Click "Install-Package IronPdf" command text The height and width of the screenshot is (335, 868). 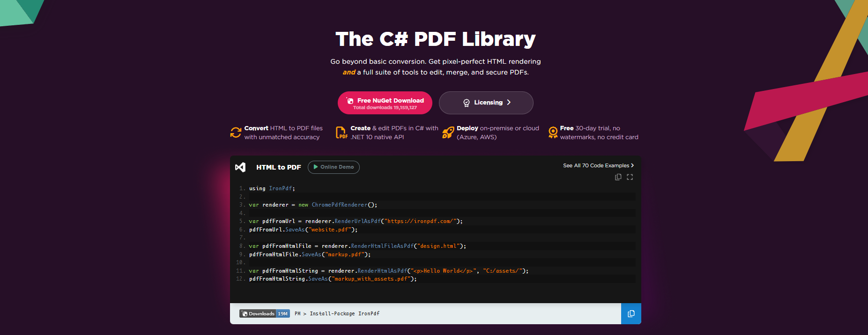344,314
